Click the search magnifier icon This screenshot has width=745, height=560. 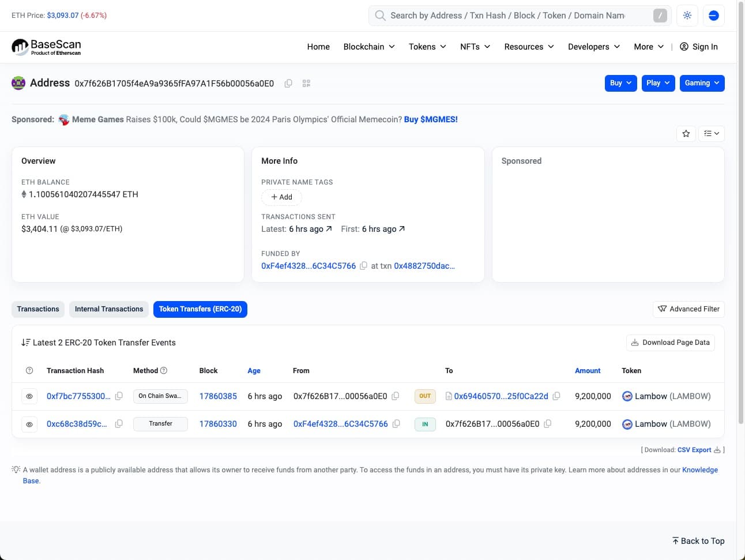[380, 16]
